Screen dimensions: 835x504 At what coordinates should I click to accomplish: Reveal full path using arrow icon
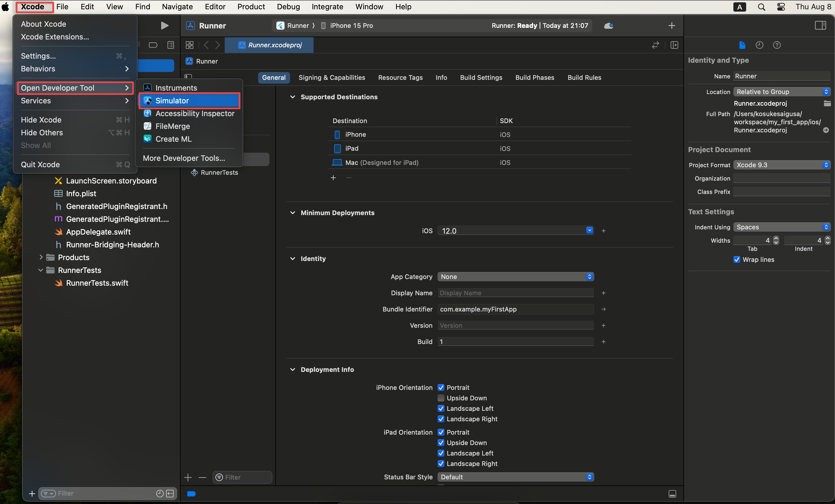click(x=826, y=130)
